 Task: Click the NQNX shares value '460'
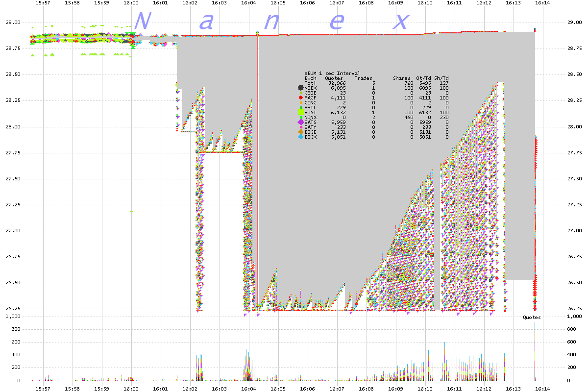[409, 117]
